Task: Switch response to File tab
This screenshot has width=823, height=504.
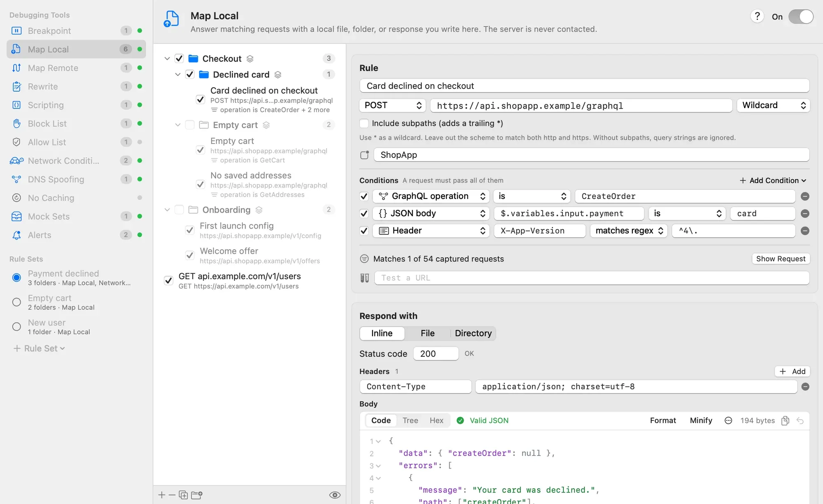Action: click(x=428, y=333)
